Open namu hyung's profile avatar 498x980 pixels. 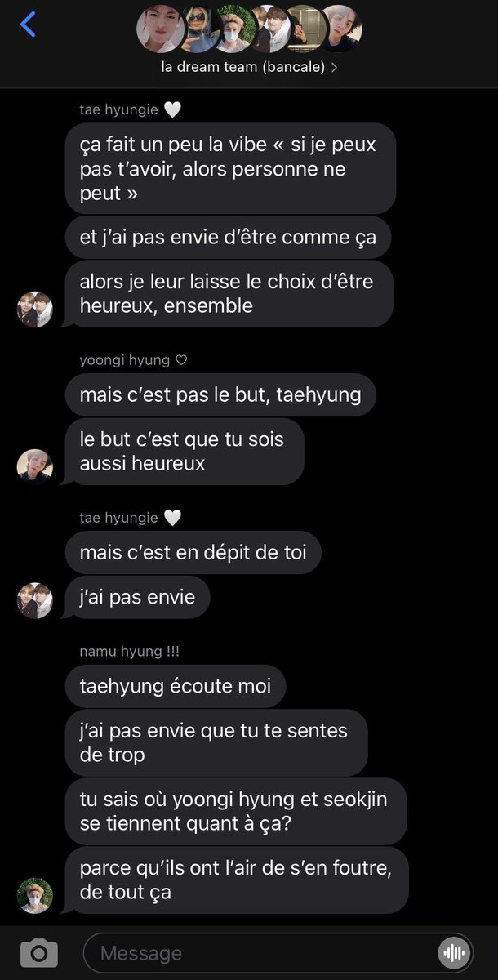point(35,896)
